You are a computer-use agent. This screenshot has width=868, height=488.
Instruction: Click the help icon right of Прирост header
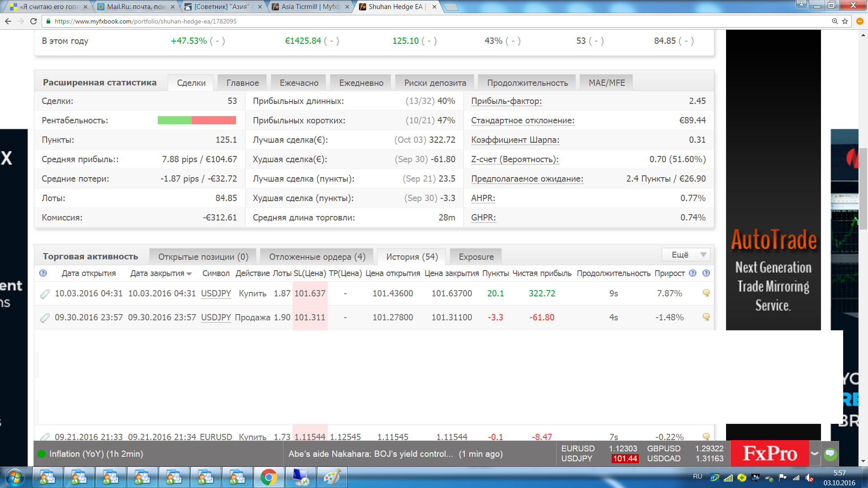(x=693, y=273)
